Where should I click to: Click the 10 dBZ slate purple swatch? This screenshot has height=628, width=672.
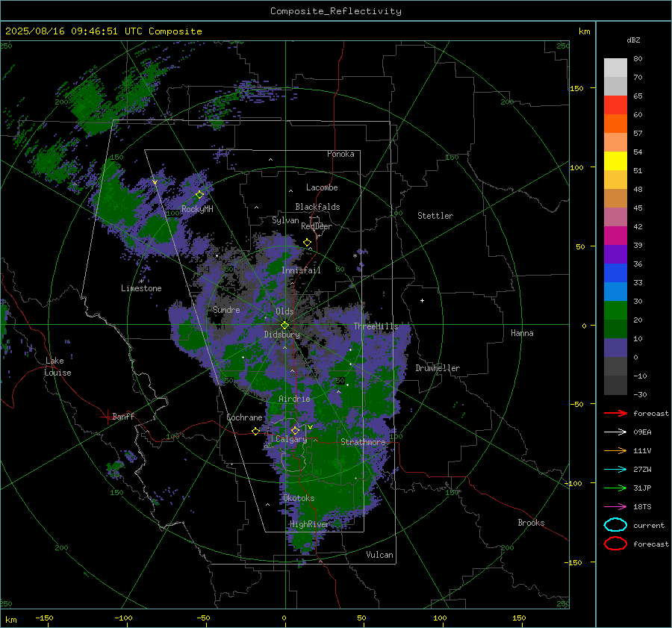click(615, 348)
